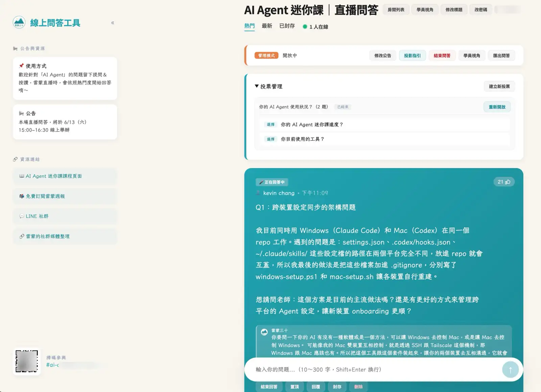Click 學員視角 in the admin bar
The height and width of the screenshot is (392, 541).
click(472, 55)
